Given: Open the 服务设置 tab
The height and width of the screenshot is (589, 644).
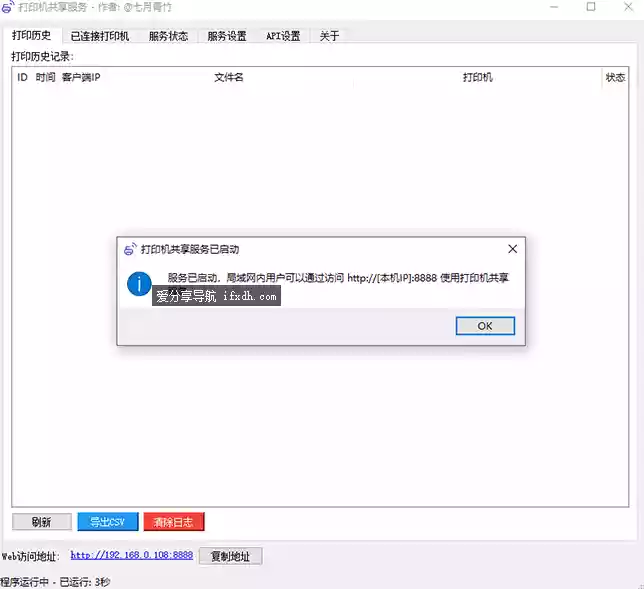Looking at the screenshot, I should tap(227, 36).
